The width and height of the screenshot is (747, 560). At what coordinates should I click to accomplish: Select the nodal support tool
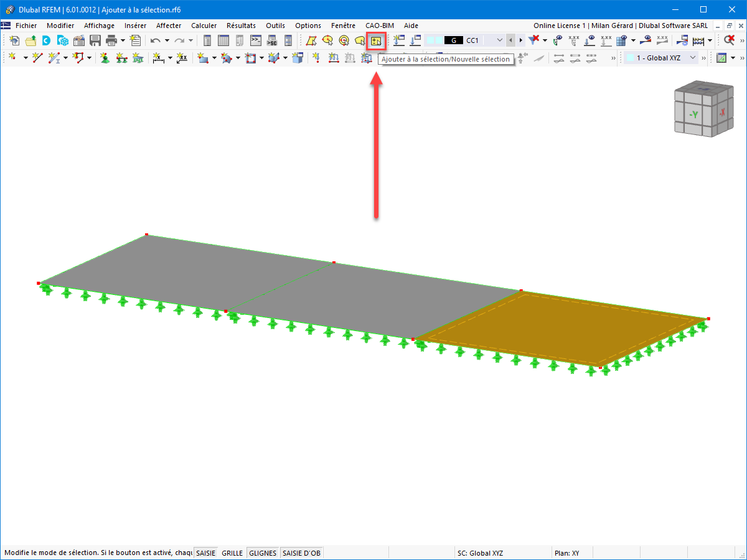coord(105,58)
